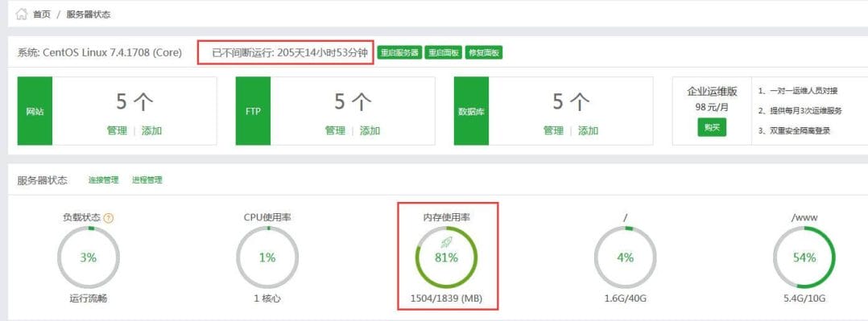Open the 首页 breadcrumb link

click(42, 15)
